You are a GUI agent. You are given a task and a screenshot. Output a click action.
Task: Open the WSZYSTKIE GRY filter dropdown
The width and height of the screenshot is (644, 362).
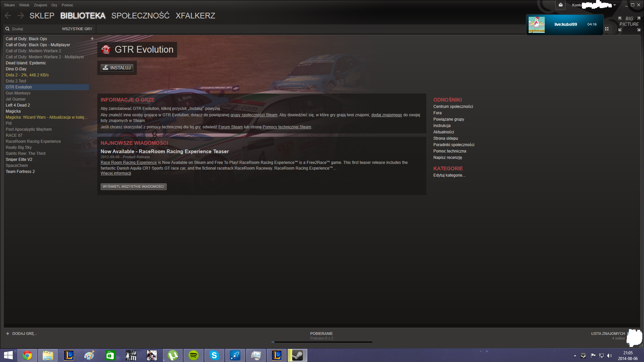point(77,29)
